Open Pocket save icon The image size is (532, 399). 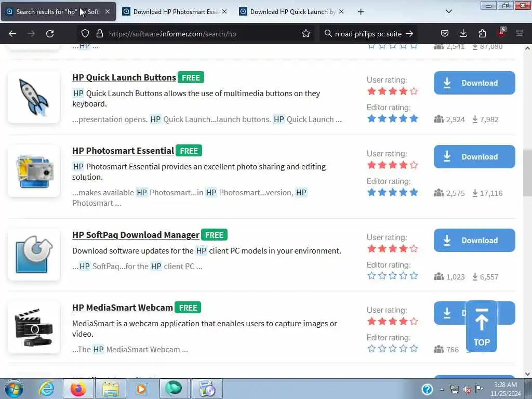pyautogui.click(x=445, y=34)
